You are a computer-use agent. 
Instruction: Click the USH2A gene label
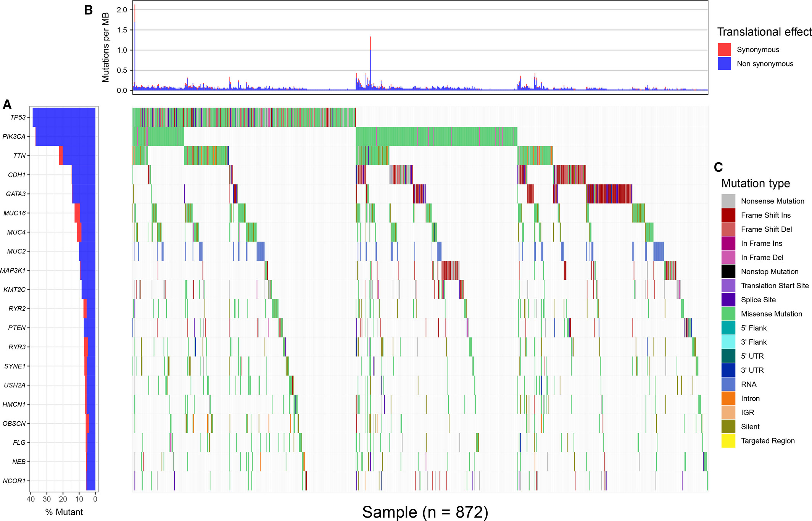pyautogui.click(x=15, y=385)
